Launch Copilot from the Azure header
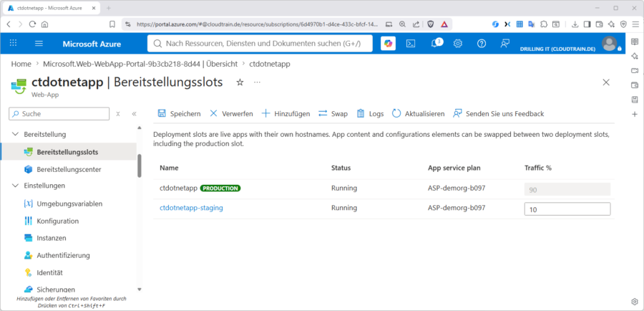 pos(388,43)
